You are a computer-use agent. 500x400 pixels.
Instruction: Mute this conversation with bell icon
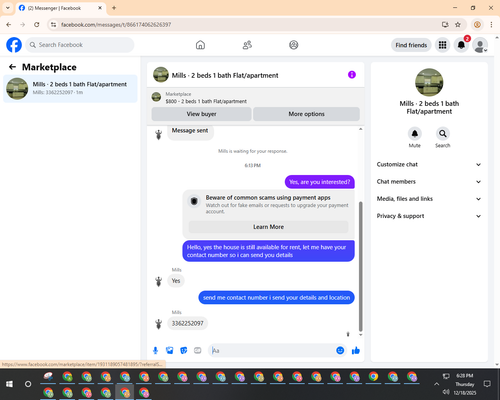pos(415,134)
